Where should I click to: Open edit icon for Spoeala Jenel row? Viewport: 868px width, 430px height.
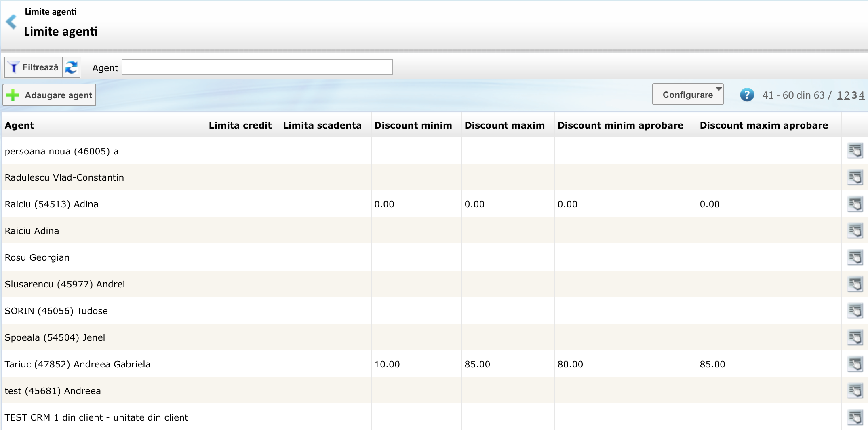[855, 338]
